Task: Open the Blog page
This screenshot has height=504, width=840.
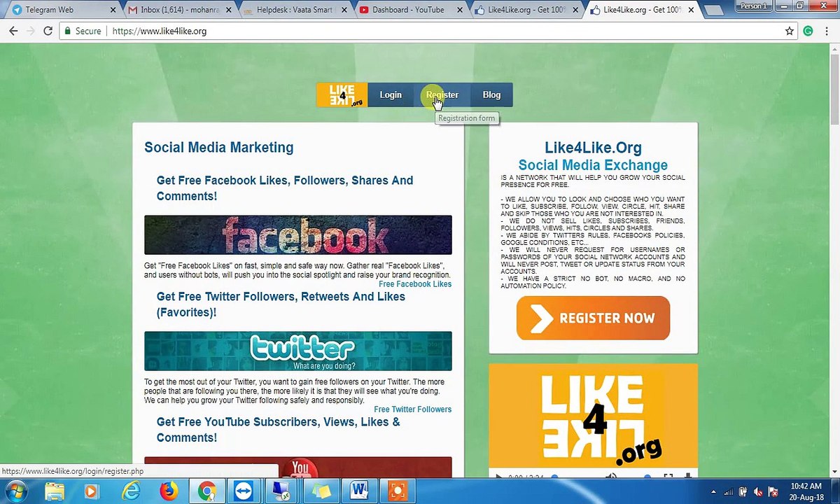Action: point(491,95)
